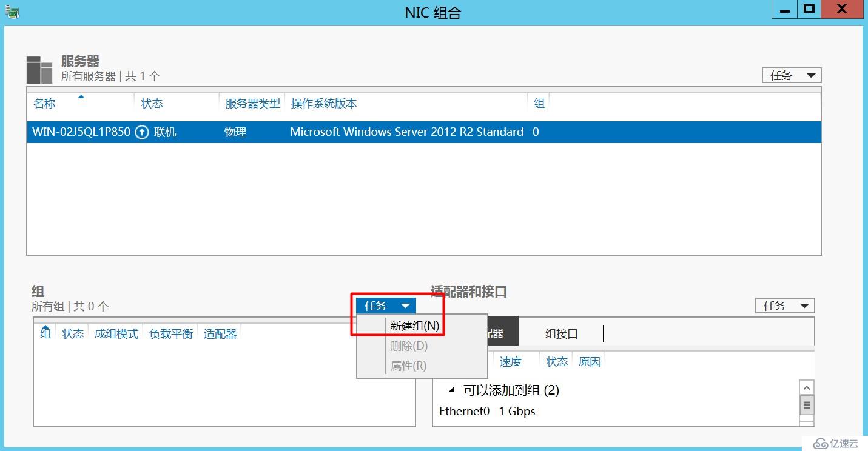868x451 pixels.
Task: Click the 1 Gbps speed value
Action: (x=517, y=411)
